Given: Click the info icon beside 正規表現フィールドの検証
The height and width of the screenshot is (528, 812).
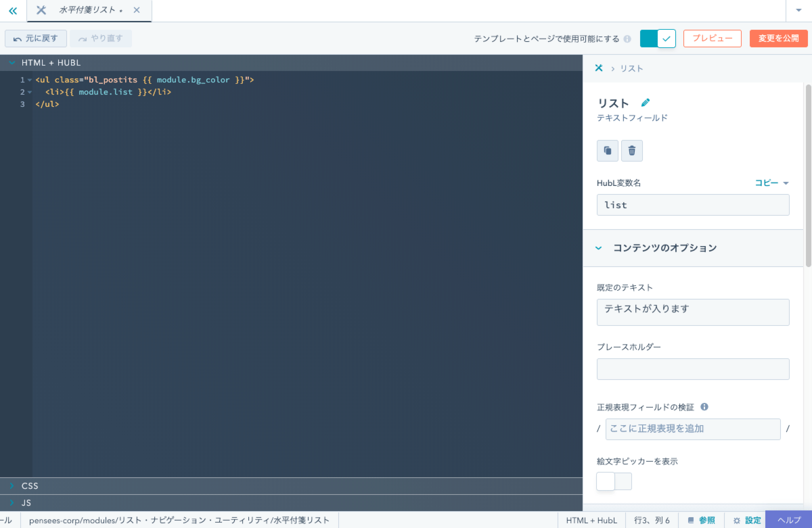Looking at the screenshot, I should tap(704, 407).
